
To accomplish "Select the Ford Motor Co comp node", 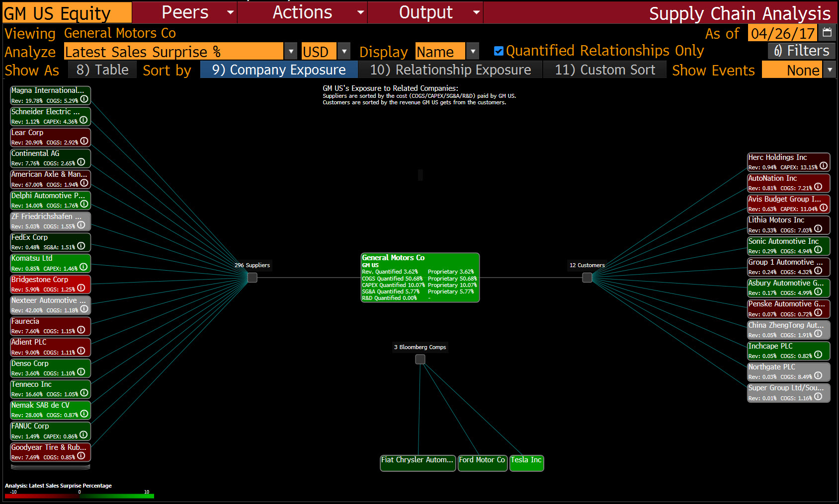I will pos(482,463).
